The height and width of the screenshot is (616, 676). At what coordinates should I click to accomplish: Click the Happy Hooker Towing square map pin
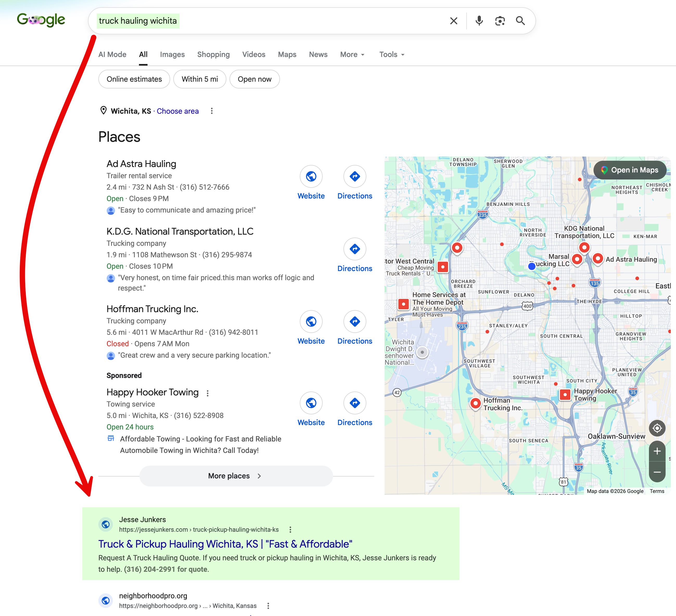tap(565, 394)
